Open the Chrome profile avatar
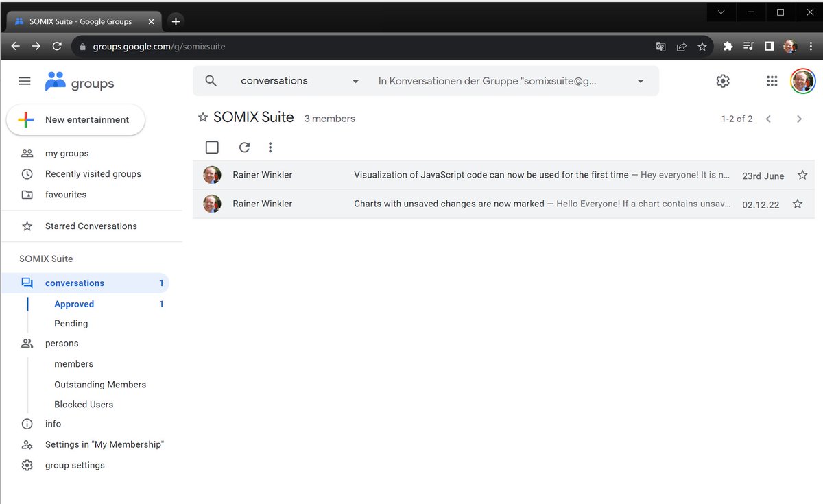Viewport: 823px width, 504px height. tap(790, 47)
